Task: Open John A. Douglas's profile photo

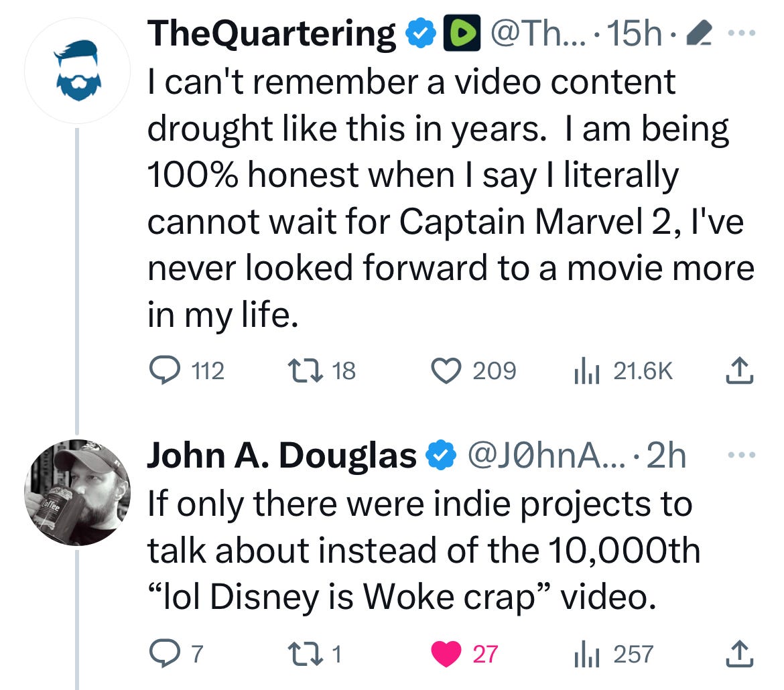Action: [78, 492]
